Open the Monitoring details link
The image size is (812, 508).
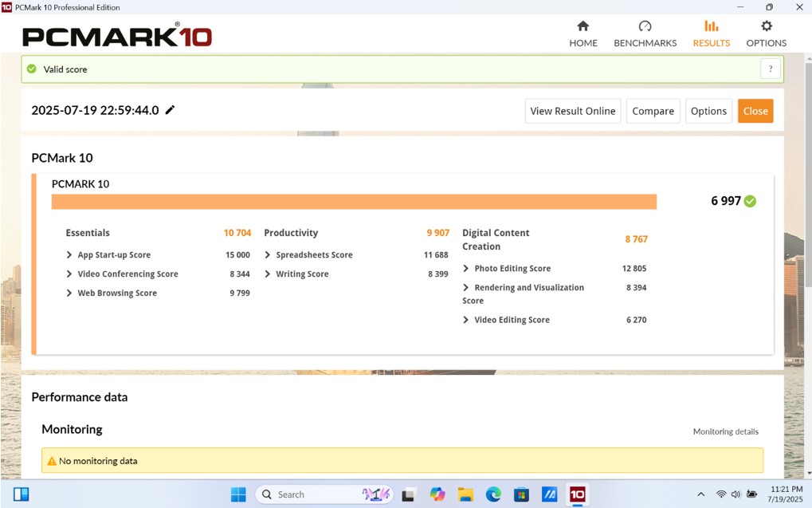[725, 431]
